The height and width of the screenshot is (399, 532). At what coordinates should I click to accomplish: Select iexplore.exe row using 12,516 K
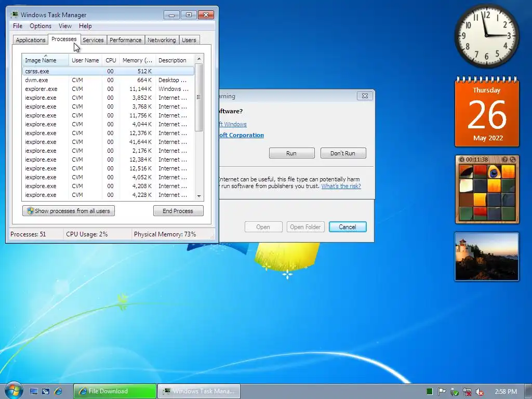(x=108, y=168)
